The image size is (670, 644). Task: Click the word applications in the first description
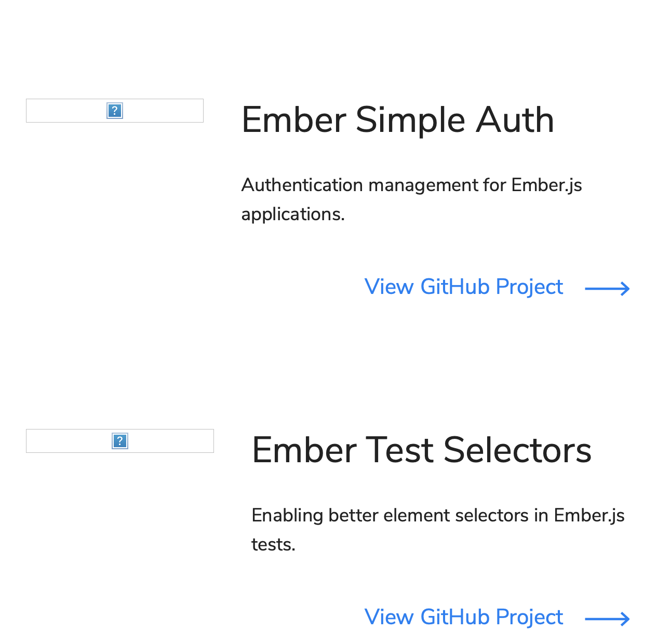(292, 214)
